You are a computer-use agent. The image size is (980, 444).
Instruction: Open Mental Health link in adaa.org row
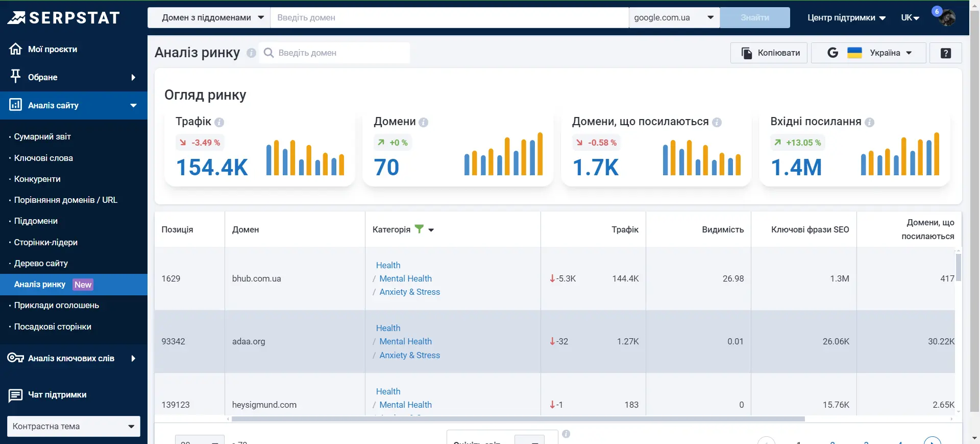(405, 341)
